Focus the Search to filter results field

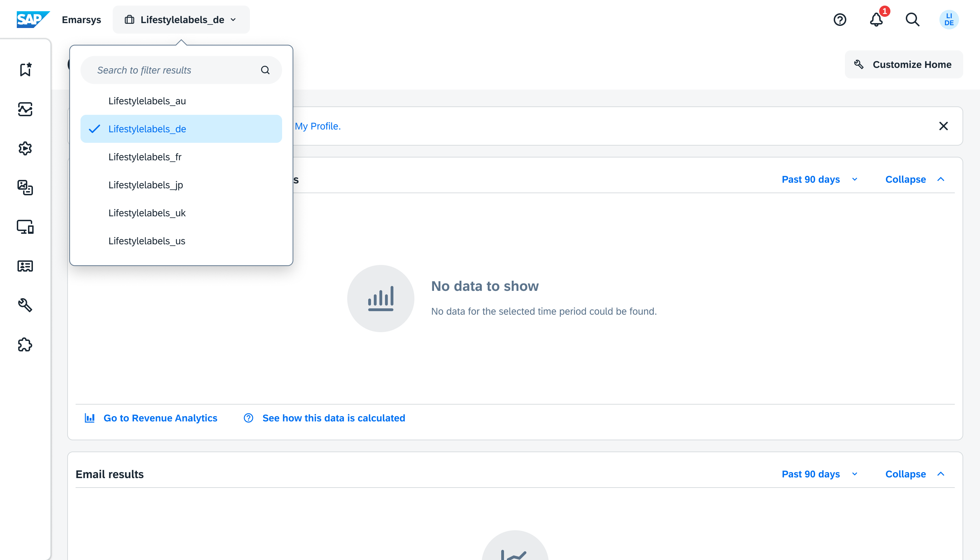[181, 70]
